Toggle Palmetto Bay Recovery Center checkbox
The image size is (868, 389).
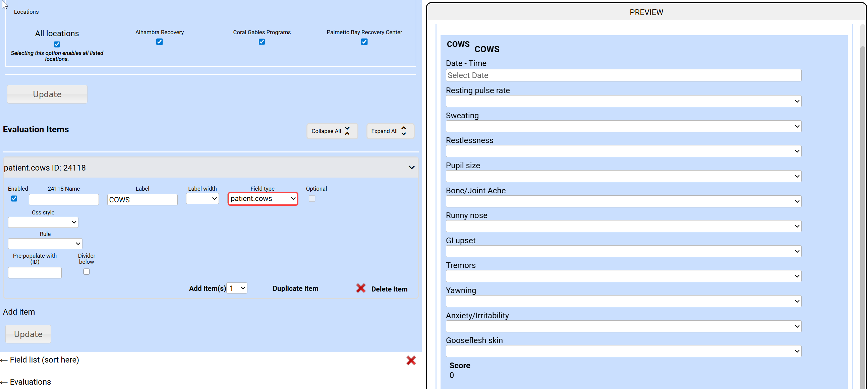click(x=364, y=42)
